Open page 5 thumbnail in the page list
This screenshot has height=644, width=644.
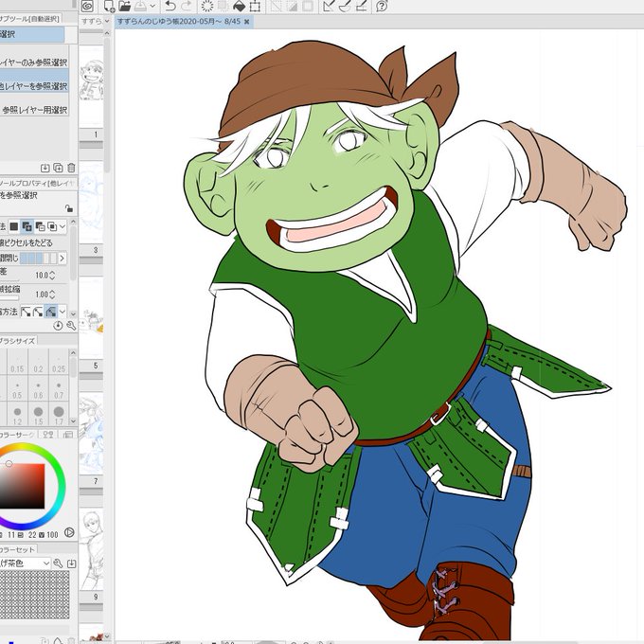91,318
